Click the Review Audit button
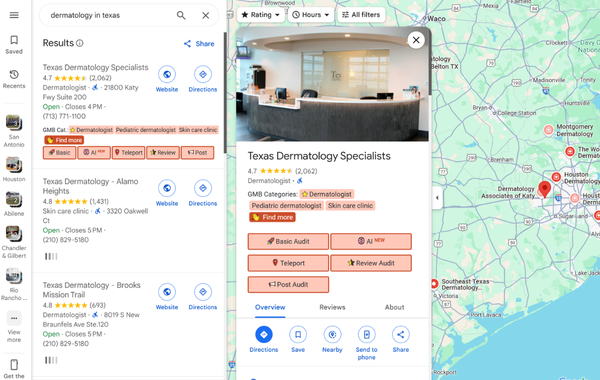Screen dimensions: 600x380 point(371,263)
